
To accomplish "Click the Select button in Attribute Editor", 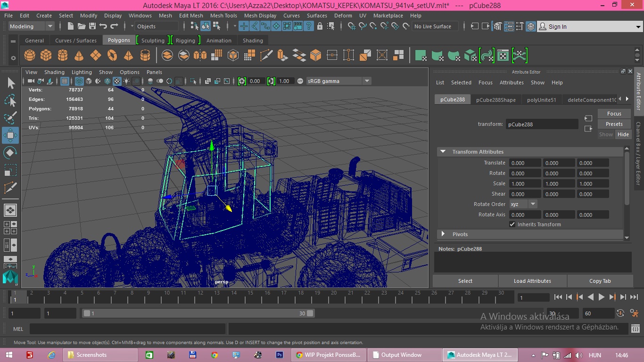I will (465, 281).
